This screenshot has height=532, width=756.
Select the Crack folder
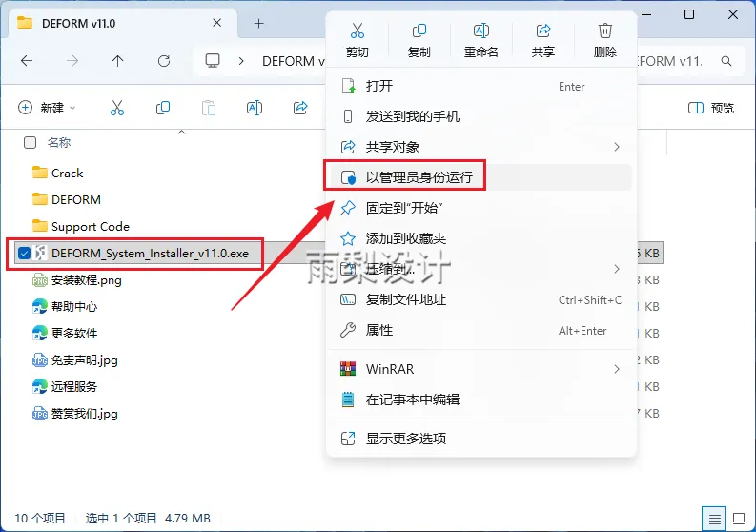(x=67, y=174)
